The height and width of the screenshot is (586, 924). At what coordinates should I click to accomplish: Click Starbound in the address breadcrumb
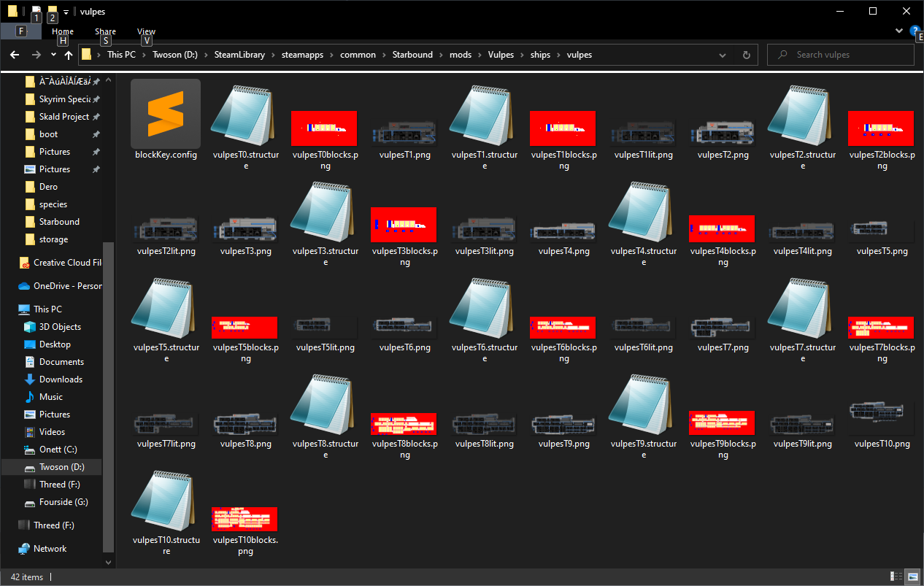pyautogui.click(x=412, y=55)
